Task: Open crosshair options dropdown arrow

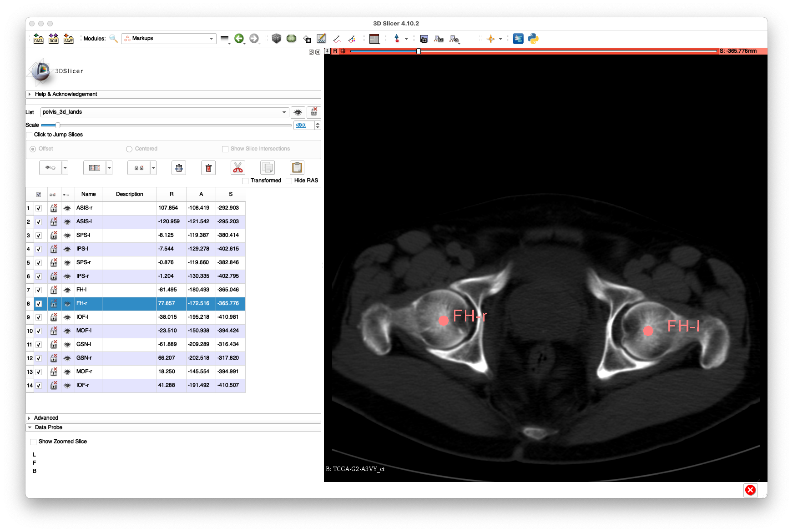Action: pyautogui.click(x=500, y=39)
